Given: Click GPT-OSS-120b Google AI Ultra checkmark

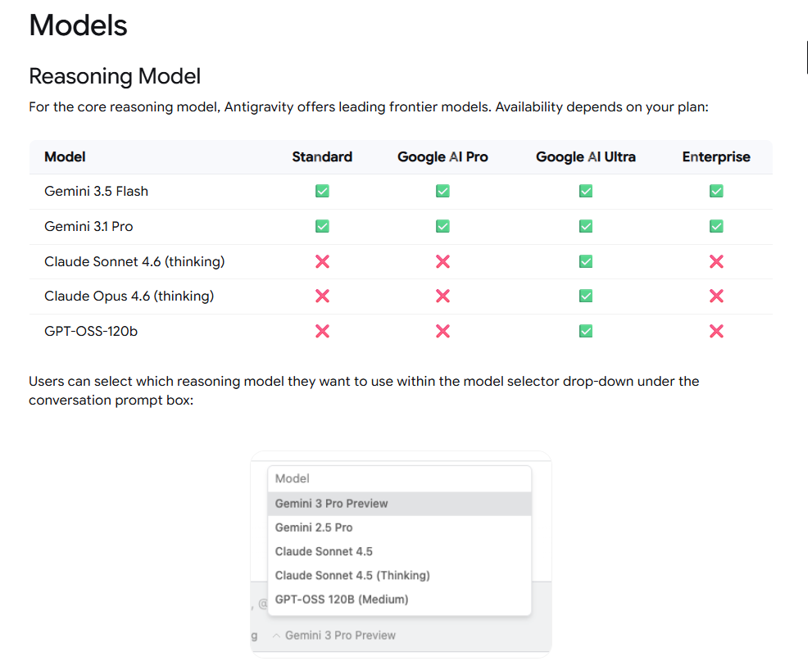Looking at the screenshot, I should tap(586, 332).
